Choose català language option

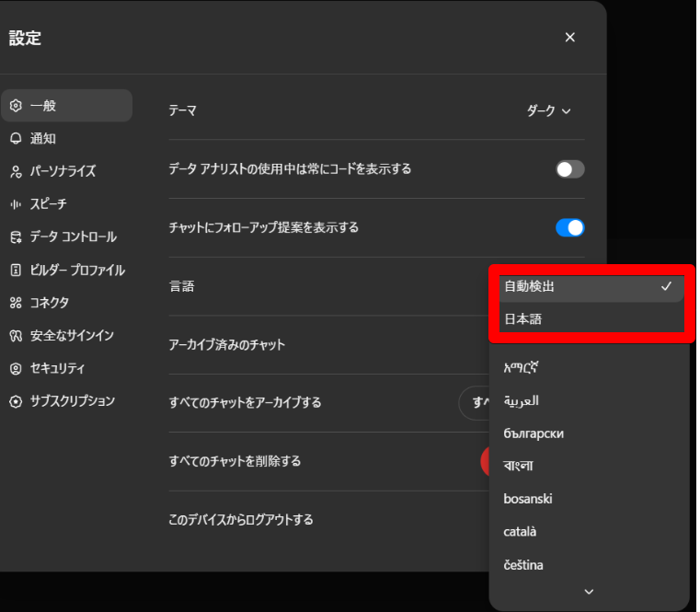click(x=590, y=532)
